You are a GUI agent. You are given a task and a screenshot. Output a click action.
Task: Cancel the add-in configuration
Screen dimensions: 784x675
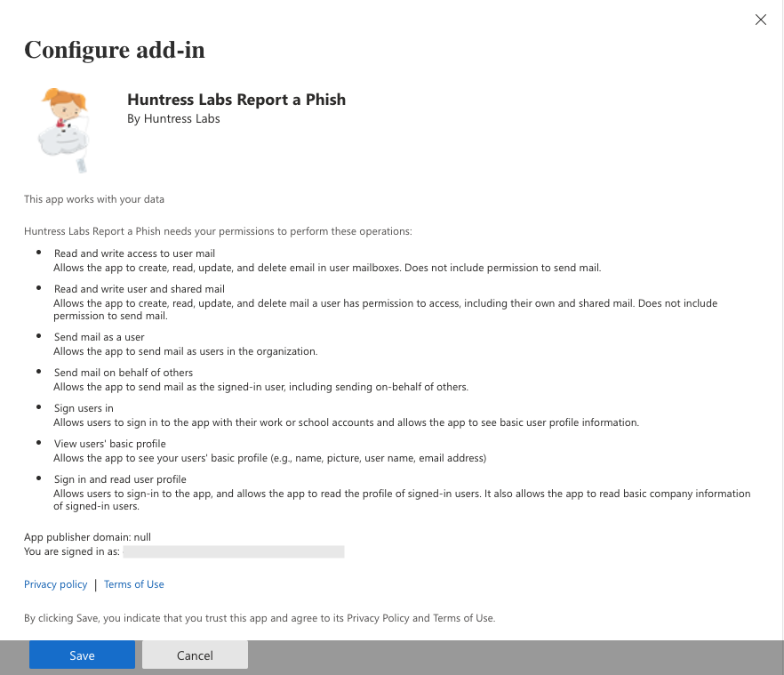(195, 655)
